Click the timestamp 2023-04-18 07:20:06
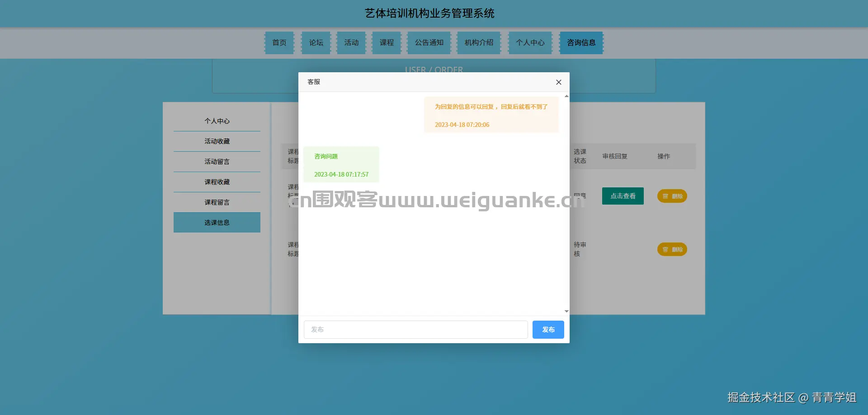Image resolution: width=868 pixels, height=415 pixels. pyautogui.click(x=462, y=125)
